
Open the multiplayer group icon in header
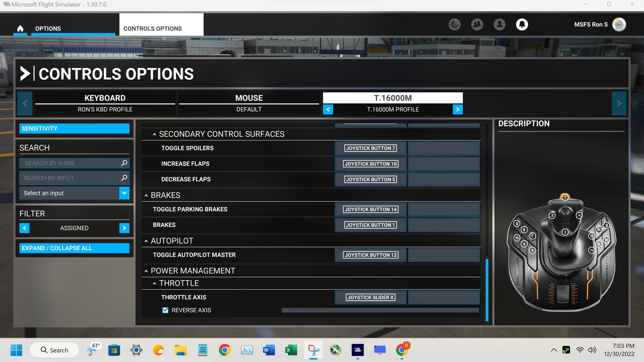pos(477,24)
